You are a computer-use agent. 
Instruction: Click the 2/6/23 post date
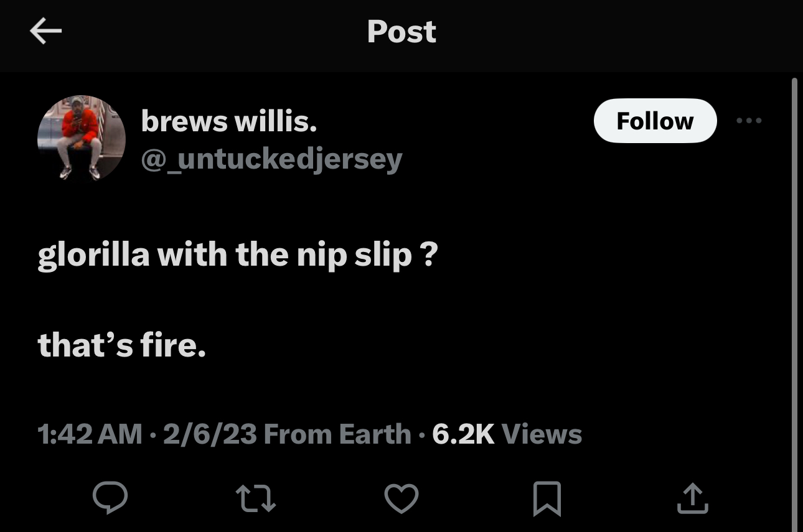210,434
